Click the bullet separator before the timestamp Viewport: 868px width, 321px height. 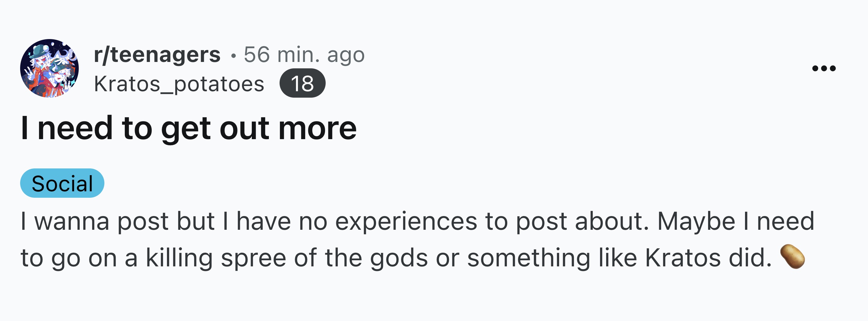[233, 56]
